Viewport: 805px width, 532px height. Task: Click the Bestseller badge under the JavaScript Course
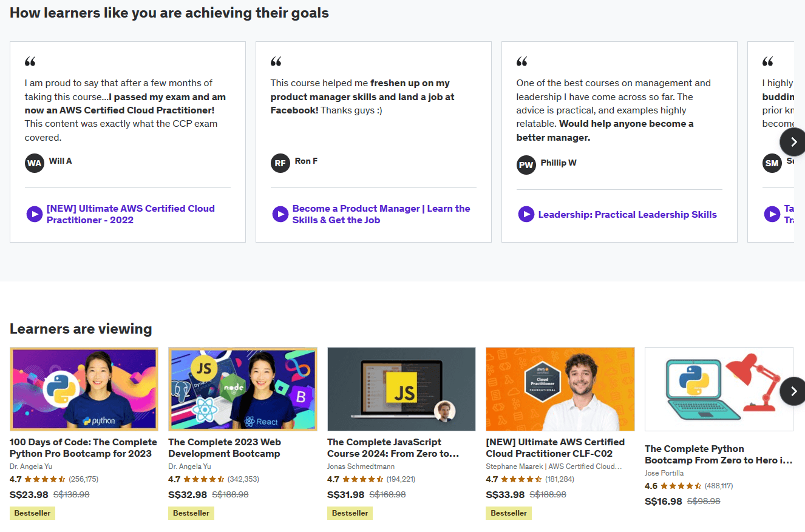click(350, 513)
